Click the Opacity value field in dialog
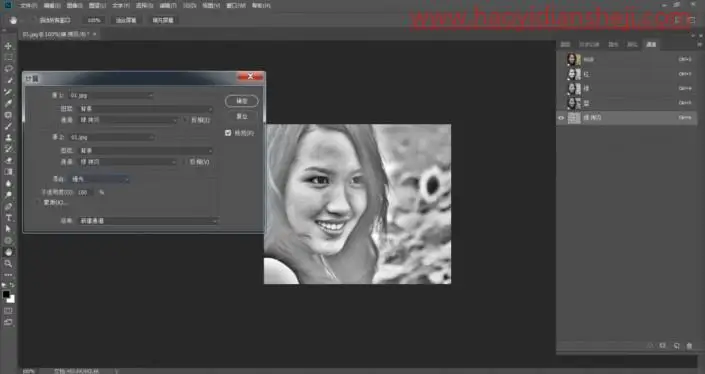The image size is (705, 374). coord(85,192)
